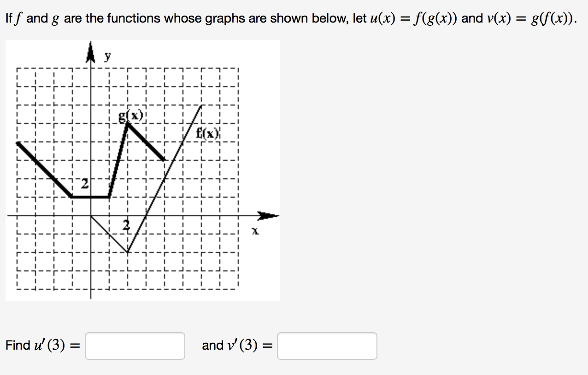588x375 pixels.
Task: Click the "and v′(3) =" label text
Action: click(x=238, y=346)
